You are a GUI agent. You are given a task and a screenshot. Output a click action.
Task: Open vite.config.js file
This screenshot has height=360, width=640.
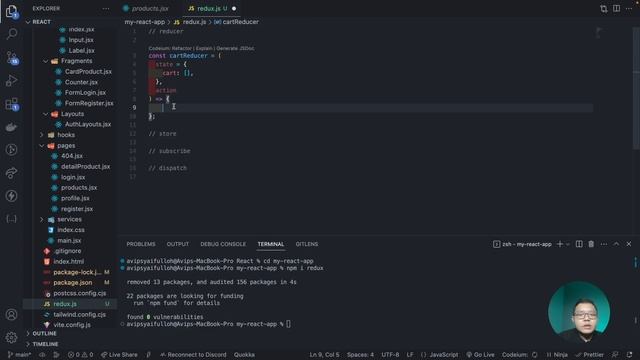(x=72, y=325)
